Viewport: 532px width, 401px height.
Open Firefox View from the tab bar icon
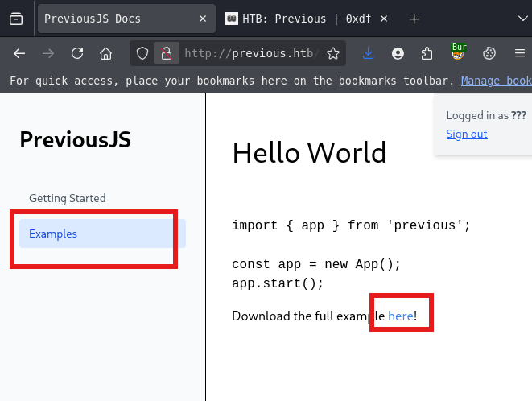coord(16,19)
